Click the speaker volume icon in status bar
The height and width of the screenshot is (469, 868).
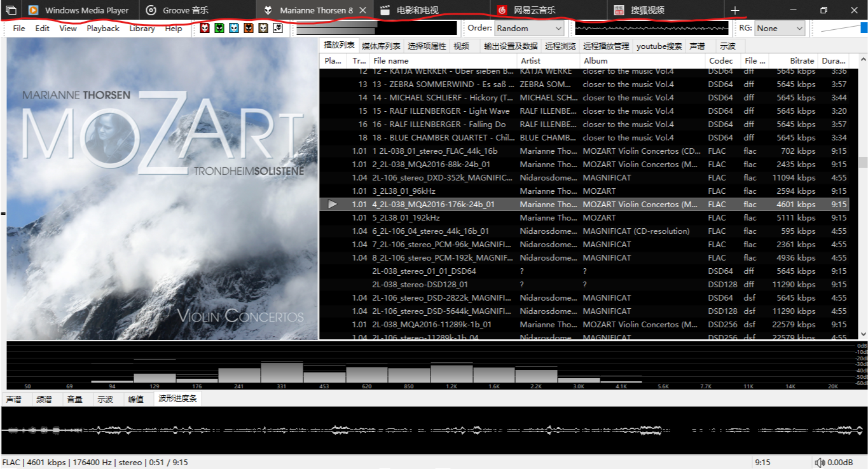[820, 463]
